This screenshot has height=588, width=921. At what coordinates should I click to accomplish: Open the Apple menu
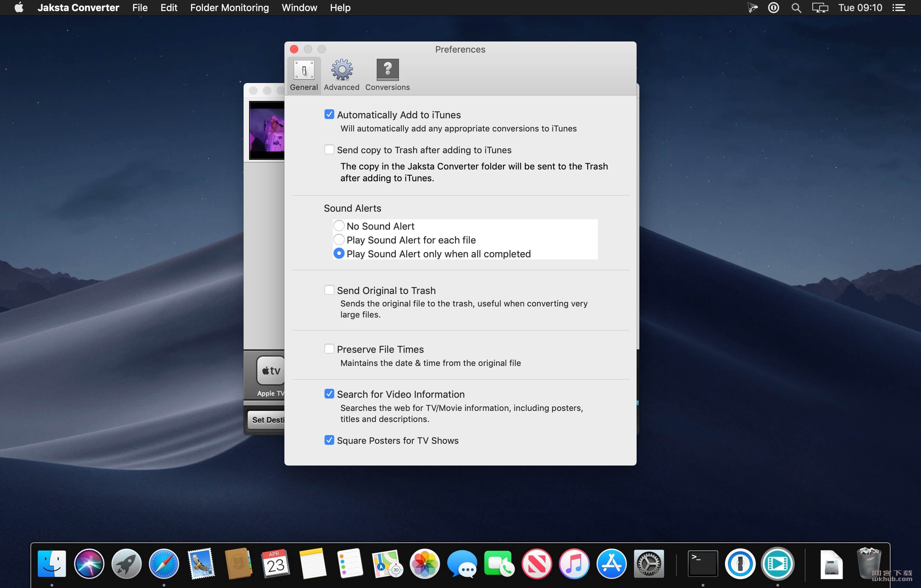(19, 8)
